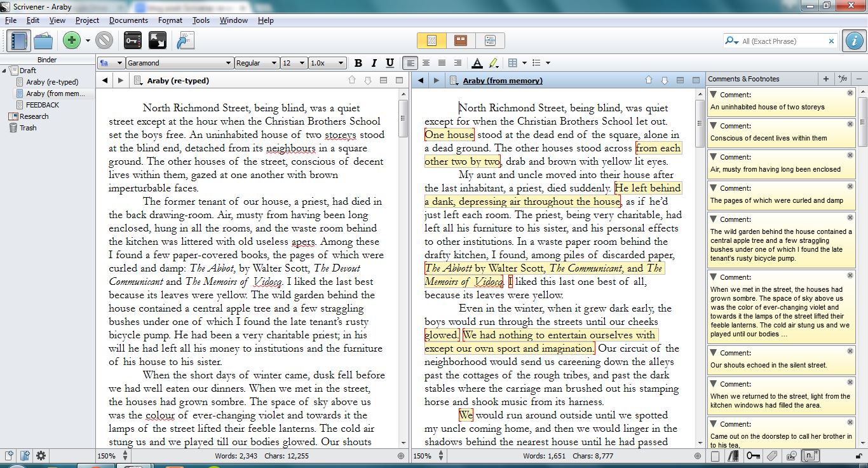Open the Collections folder icon
The width and height of the screenshot is (868, 468).
43,41
